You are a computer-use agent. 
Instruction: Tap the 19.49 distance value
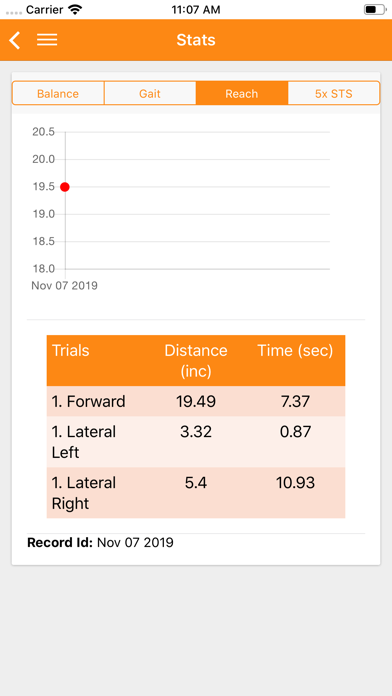click(196, 401)
